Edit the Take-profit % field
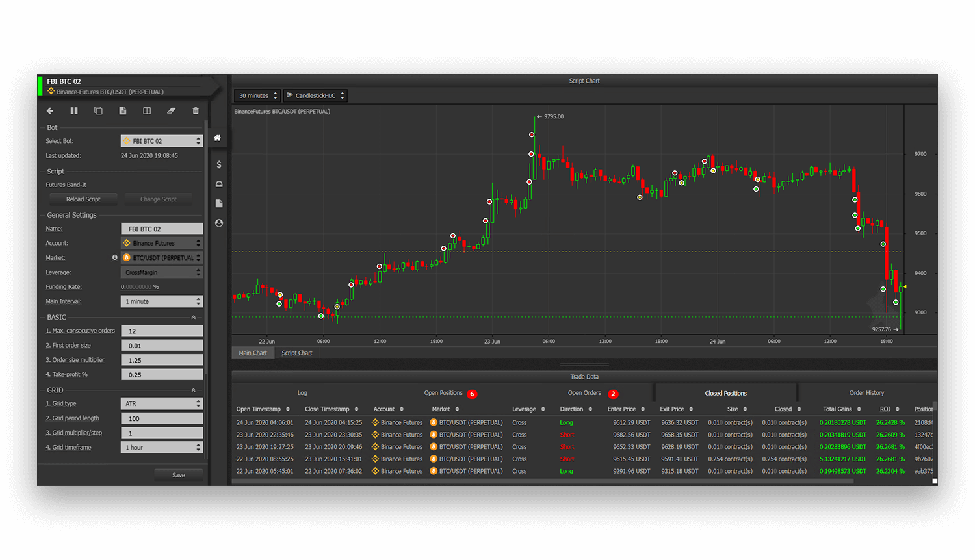Screen dimensions: 975x560 coord(162,375)
